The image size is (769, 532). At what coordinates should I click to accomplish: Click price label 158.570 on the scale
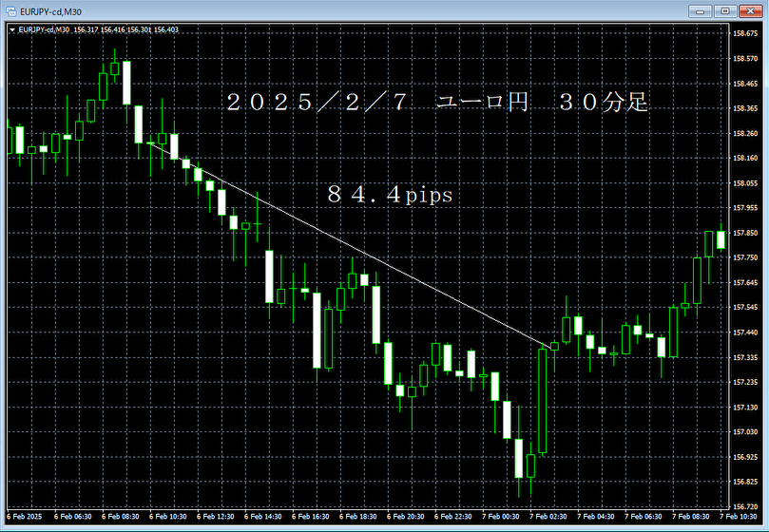[x=745, y=58]
